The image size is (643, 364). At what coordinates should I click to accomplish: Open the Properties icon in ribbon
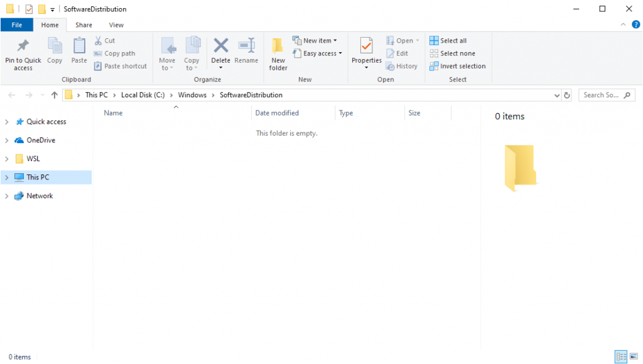point(366,46)
